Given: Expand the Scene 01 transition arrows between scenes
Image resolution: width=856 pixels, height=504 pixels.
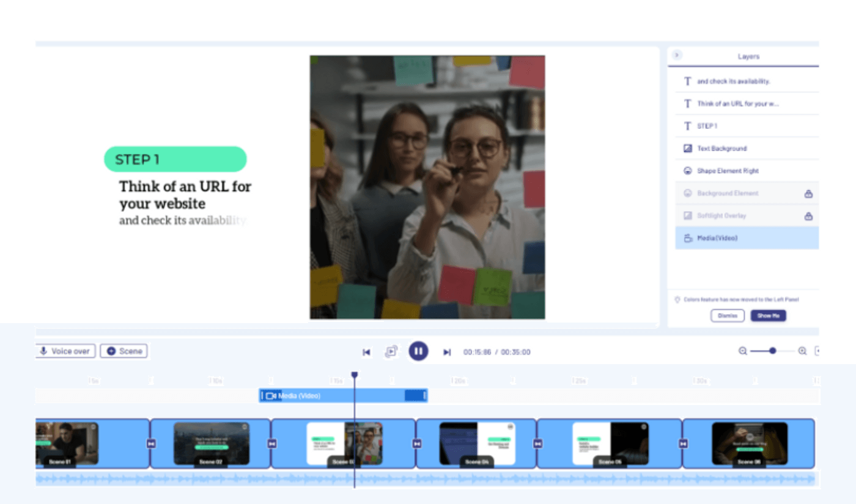Looking at the screenshot, I should 151,444.
